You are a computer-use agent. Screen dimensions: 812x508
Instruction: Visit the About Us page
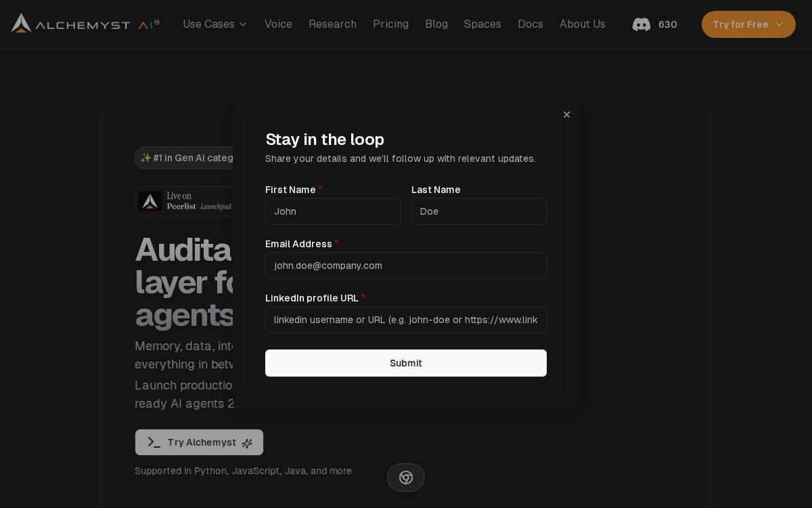(583, 24)
